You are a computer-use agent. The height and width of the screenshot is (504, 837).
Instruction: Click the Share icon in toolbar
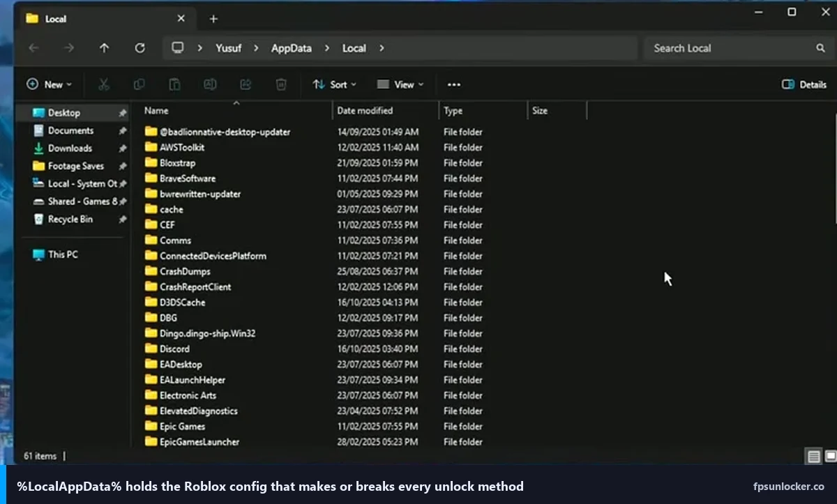(x=246, y=84)
